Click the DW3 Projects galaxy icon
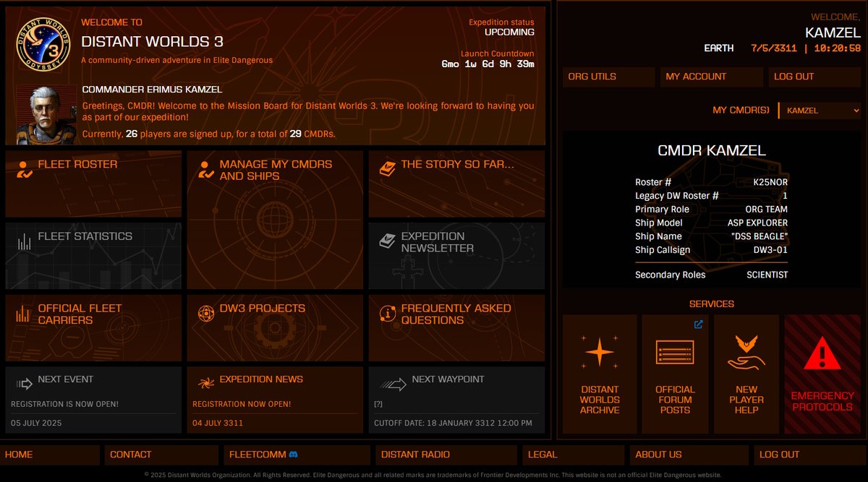This screenshot has height=482, width=868. 206,313
